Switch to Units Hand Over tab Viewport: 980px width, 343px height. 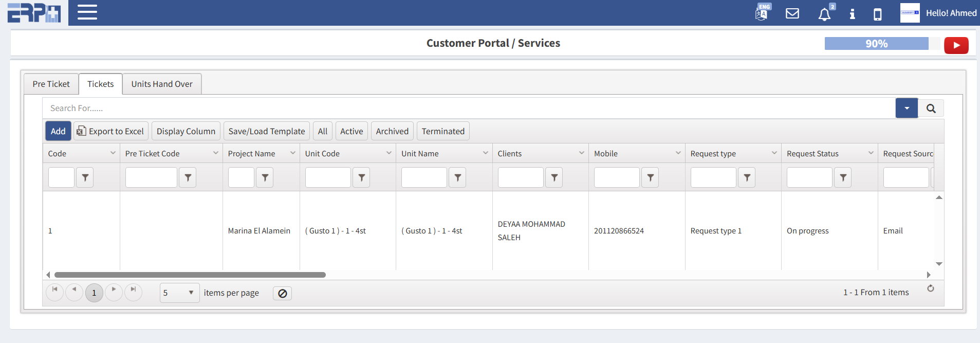pos(162,84)
